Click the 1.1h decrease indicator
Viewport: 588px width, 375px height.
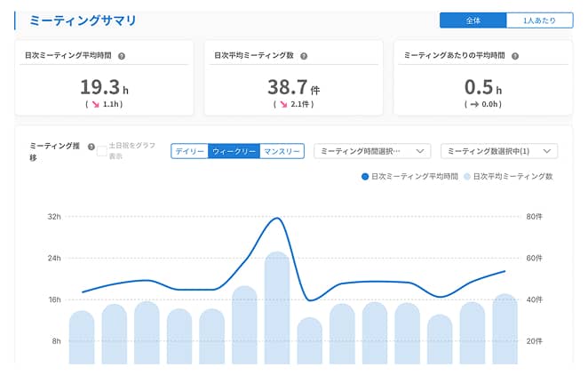click(104, 104)
